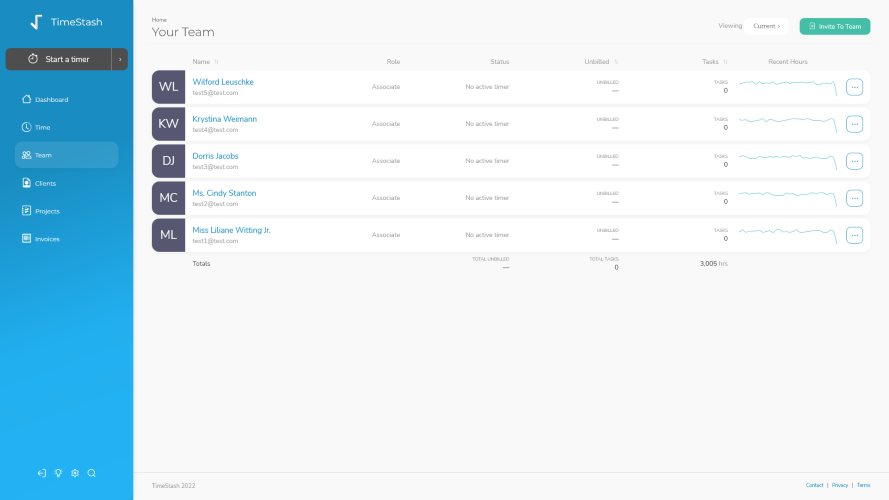
Task: Click the Status column header
Action: pyautogui.click(x=499, y=62)
